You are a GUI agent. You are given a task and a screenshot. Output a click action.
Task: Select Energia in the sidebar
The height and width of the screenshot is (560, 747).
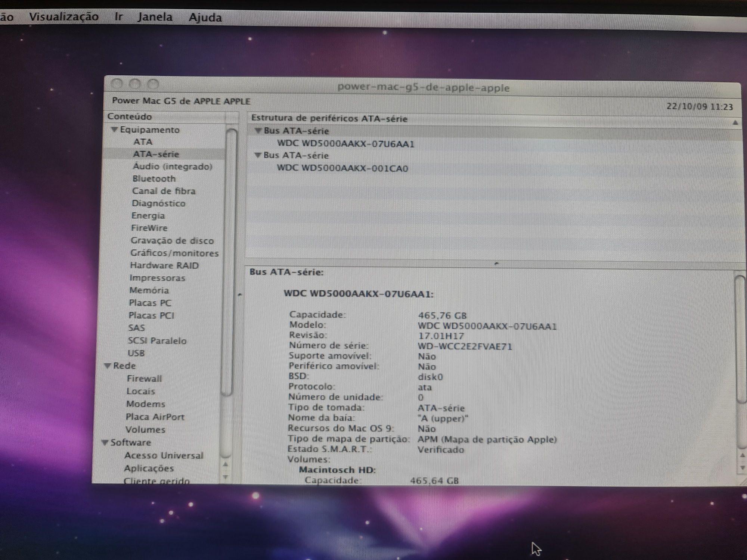pyautogui.click(x=148, y=216)
